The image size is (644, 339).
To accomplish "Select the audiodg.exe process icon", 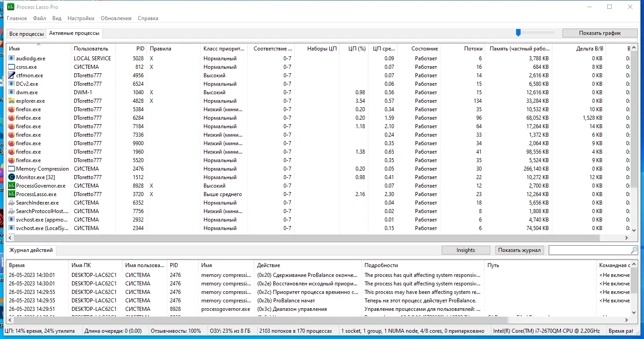I will pos(12,59).
